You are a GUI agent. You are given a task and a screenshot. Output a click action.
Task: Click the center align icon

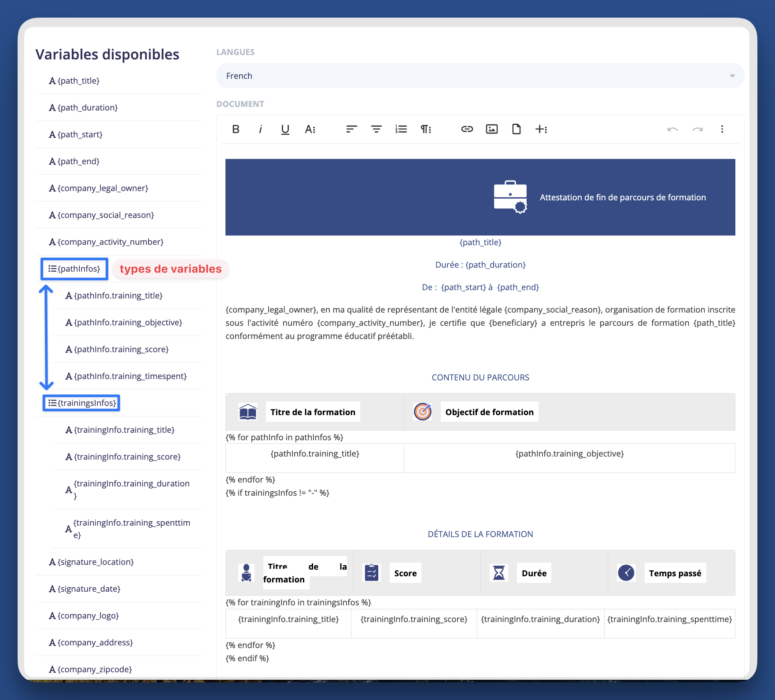pyautogui.click(x=376, y=129)
